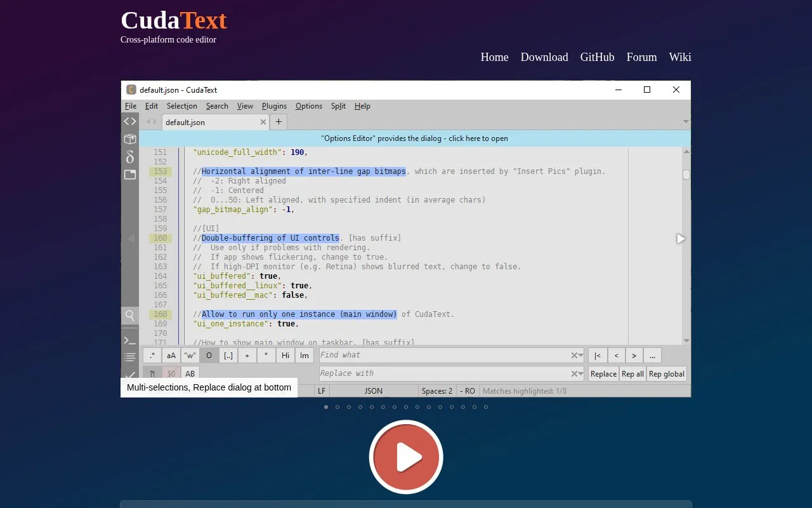Add a new tab with plus button

[278, 122]
